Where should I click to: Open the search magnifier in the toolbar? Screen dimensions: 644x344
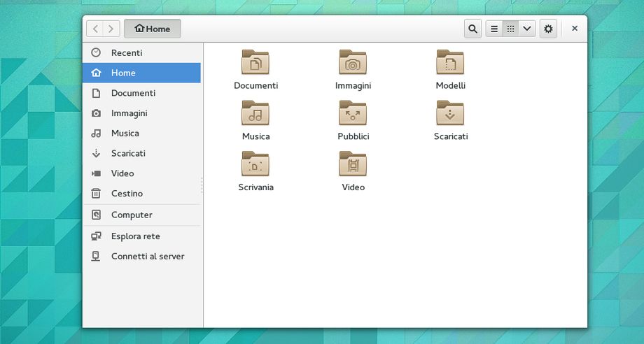click(x=472, y=29)
